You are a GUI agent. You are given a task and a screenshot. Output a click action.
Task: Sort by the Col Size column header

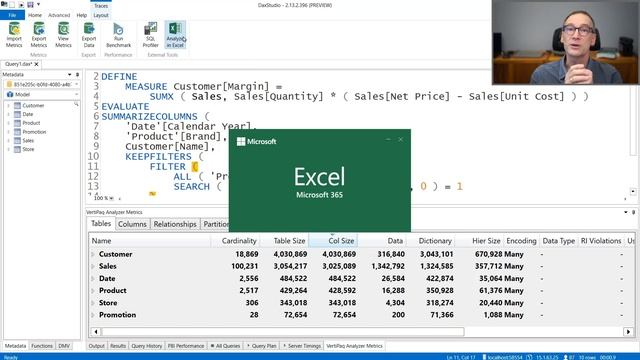point(333,241)
